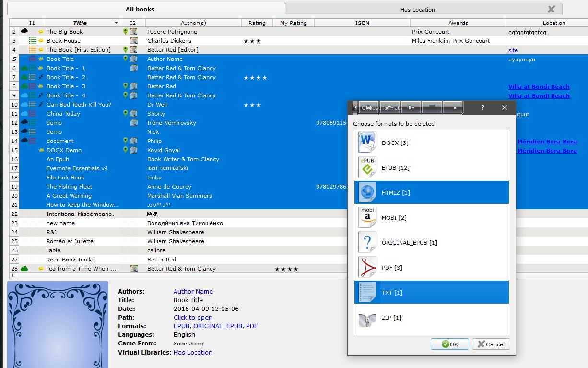Click the dark cloud icon on document row
Screen dimensions: 588x368
pyautogui.click(x=24, y=141)
